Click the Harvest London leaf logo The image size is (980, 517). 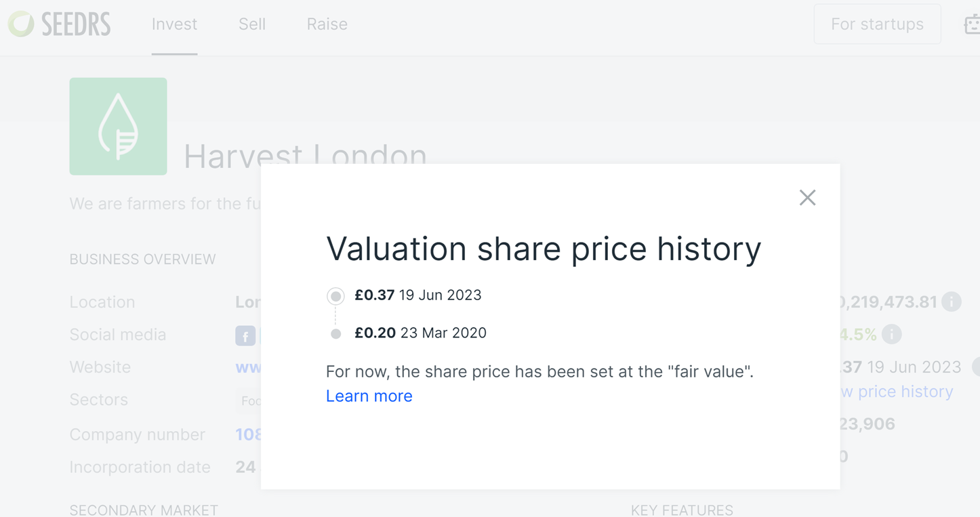pos(118,127)
